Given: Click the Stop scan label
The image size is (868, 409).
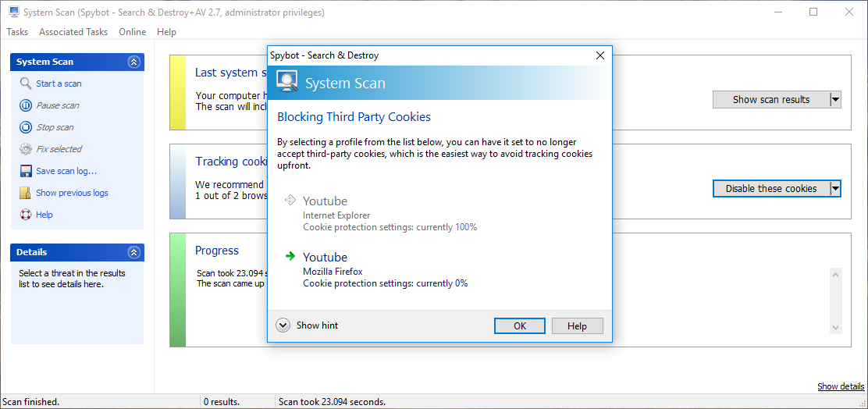Looking at the screenshot, I should tap(55, 127).
